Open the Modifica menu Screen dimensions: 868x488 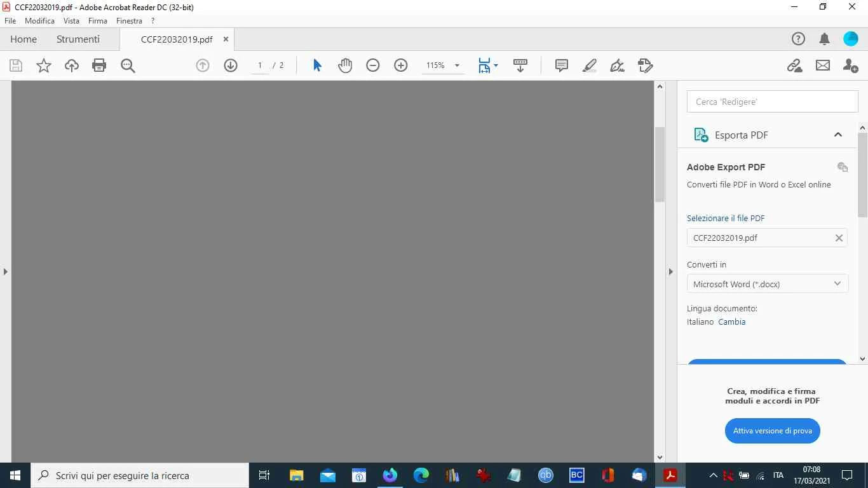click(x=39, y=21)
